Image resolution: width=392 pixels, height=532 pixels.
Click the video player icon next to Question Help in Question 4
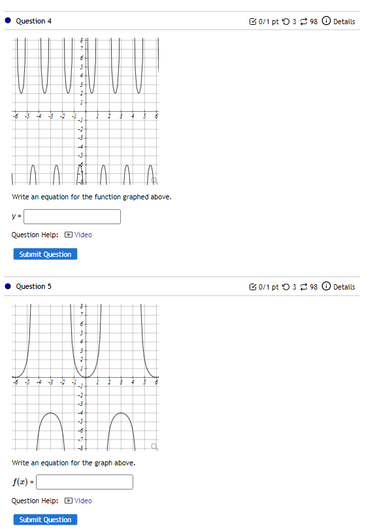tap(68, 235)
